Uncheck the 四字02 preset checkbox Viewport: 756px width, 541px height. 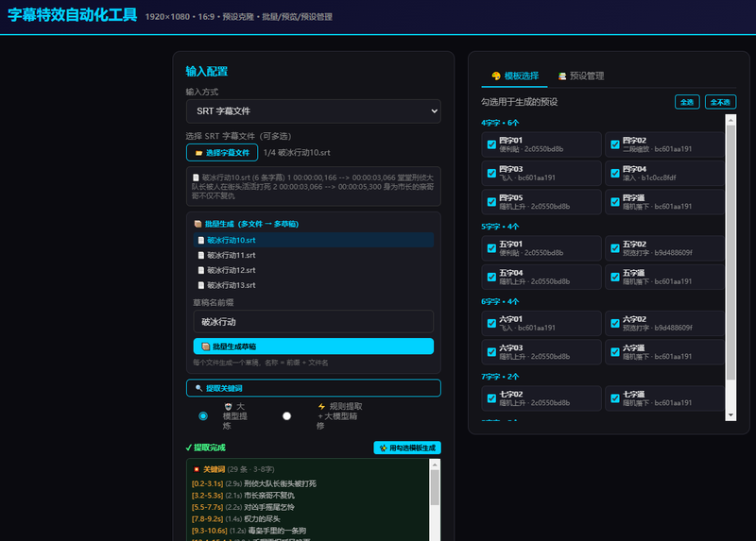tap(615, 144)
